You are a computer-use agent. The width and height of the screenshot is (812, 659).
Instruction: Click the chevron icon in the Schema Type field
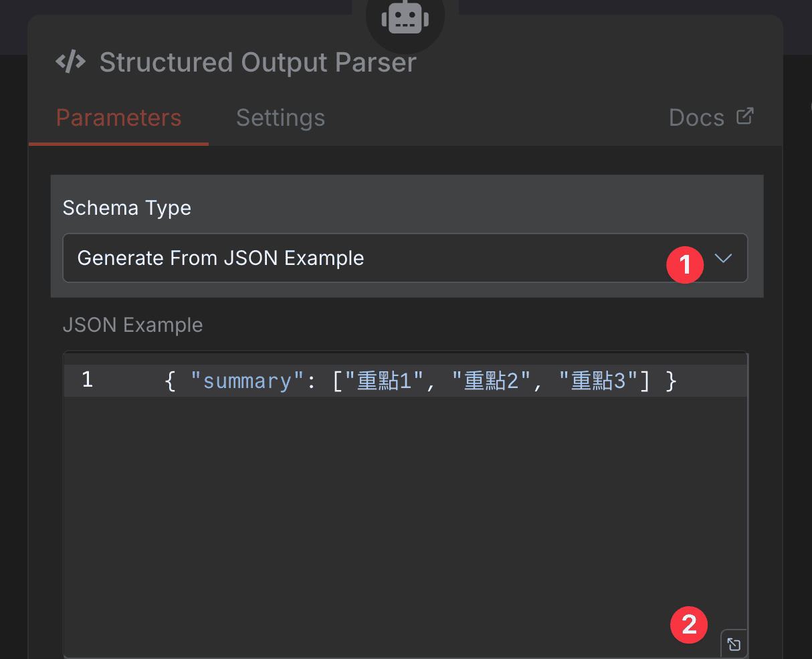724,258
